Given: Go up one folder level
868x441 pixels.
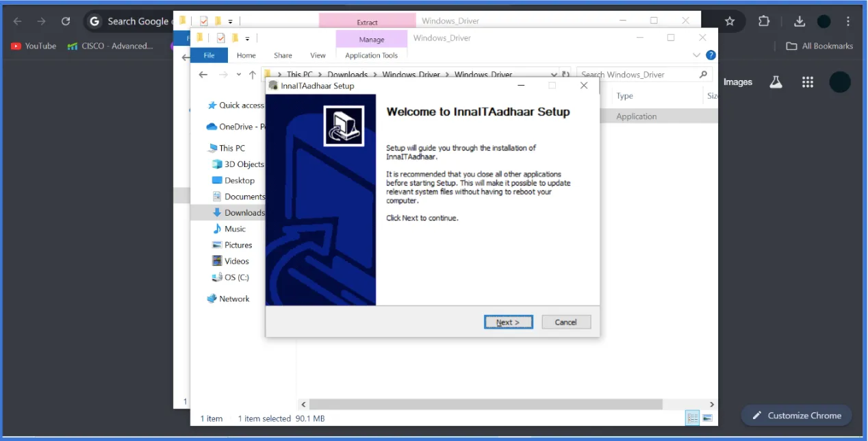Looking at the screenshot, I should coord(253,75).
